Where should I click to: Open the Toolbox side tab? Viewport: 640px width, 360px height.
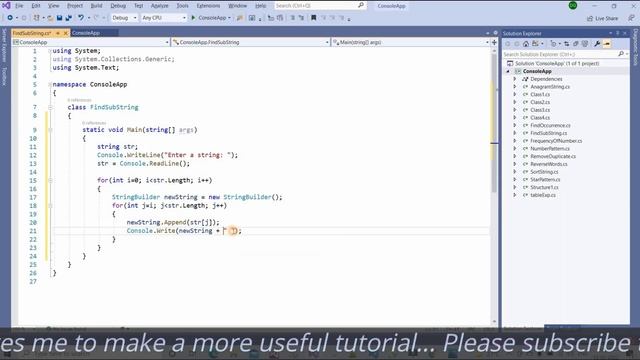(4, 76)
